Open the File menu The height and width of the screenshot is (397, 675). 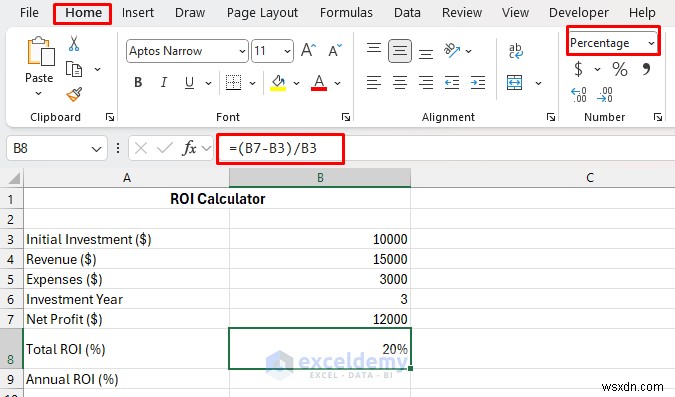[29, 12]
